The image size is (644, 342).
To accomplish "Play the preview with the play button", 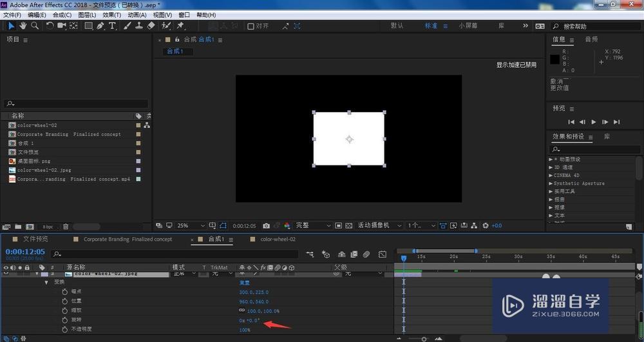I will [x=594, y=122].
